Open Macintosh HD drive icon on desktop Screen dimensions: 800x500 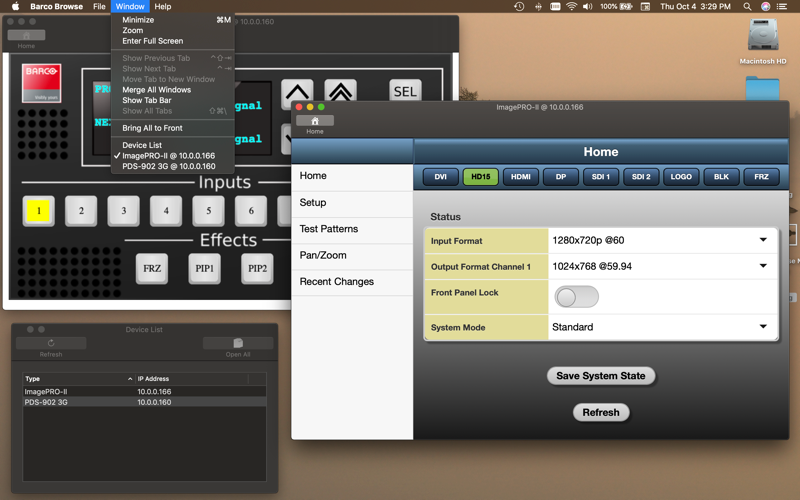(x=763, y=35)
